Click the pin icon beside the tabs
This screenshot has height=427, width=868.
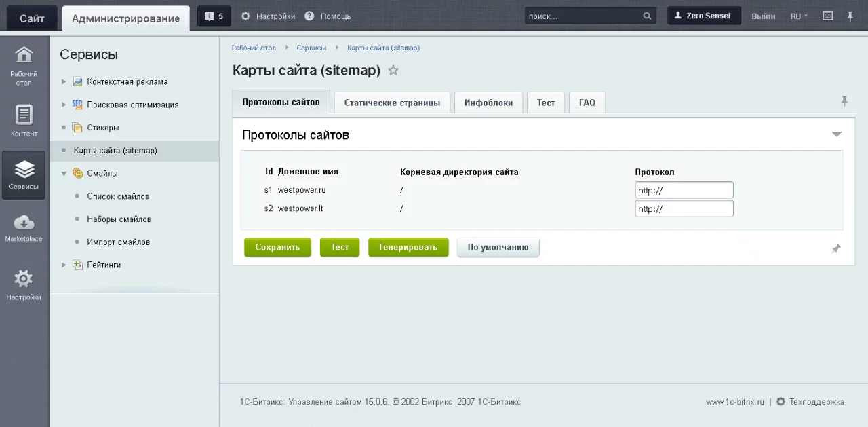pyautogui.click(x=844, y=101)
